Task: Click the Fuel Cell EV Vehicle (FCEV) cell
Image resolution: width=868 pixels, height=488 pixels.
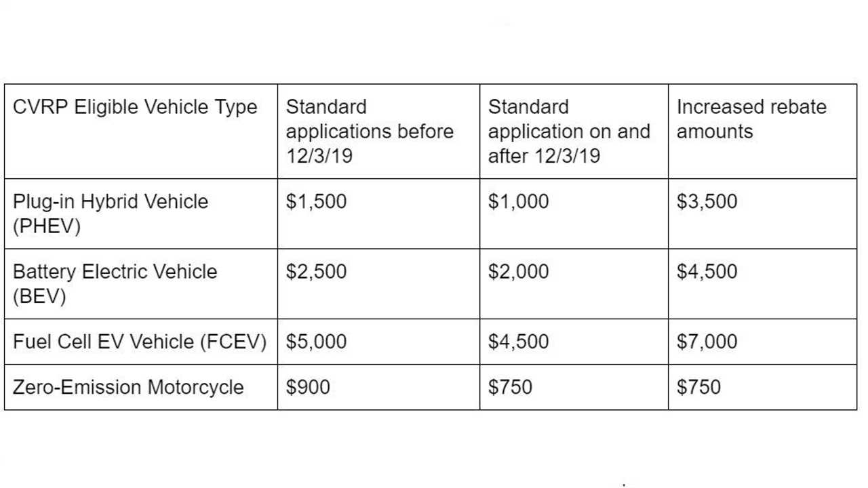Action: click(140, 342)
